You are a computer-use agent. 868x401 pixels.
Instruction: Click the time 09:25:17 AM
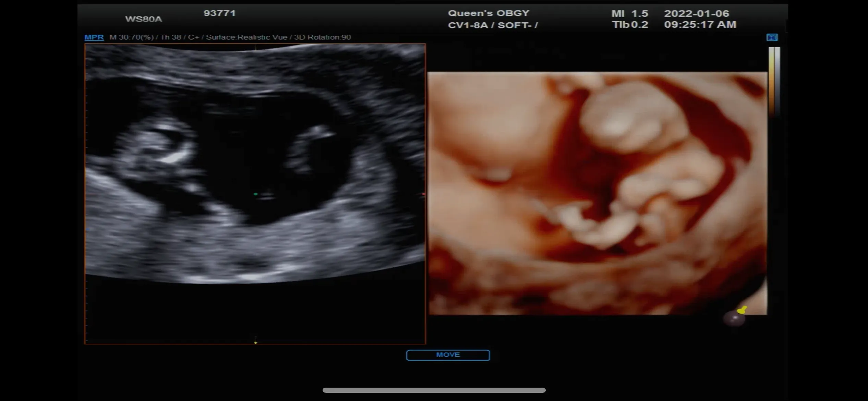coord(700,25)
